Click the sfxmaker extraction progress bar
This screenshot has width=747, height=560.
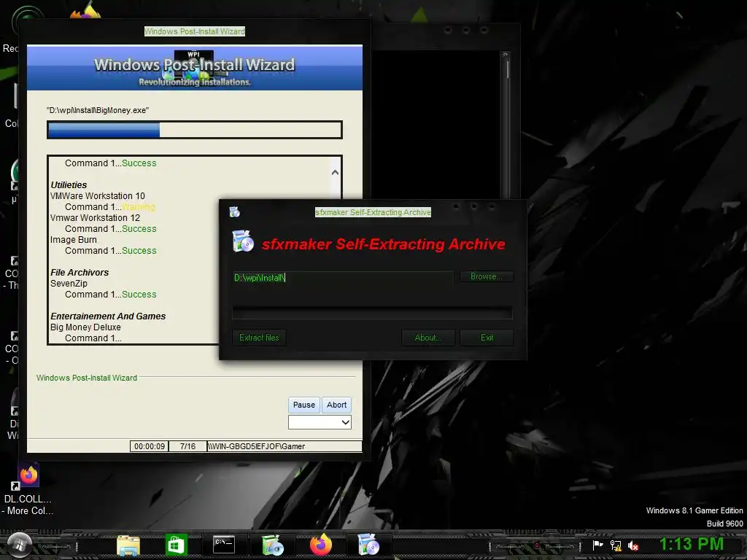tap(372, 313)
